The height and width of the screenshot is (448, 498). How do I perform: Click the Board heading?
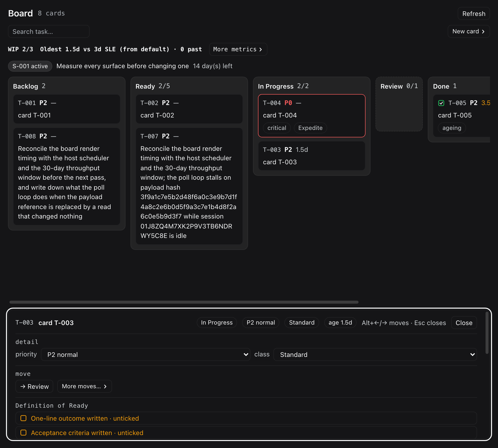point(20,13)
